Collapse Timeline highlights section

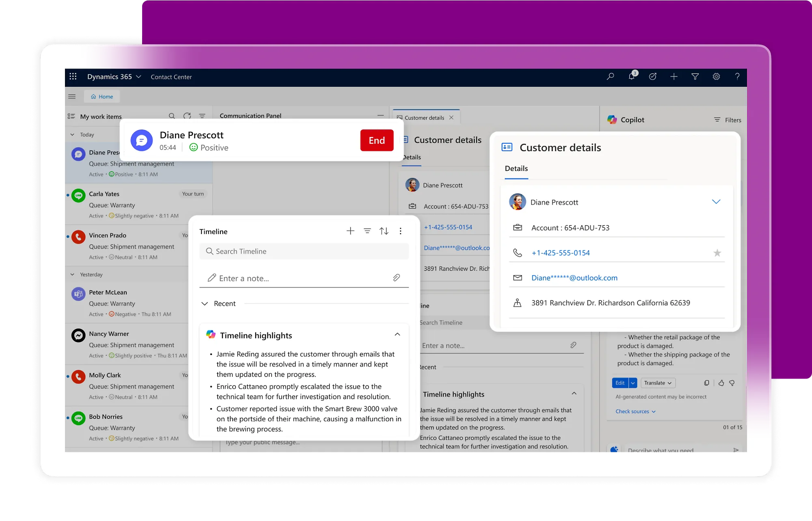click(397, 334)
